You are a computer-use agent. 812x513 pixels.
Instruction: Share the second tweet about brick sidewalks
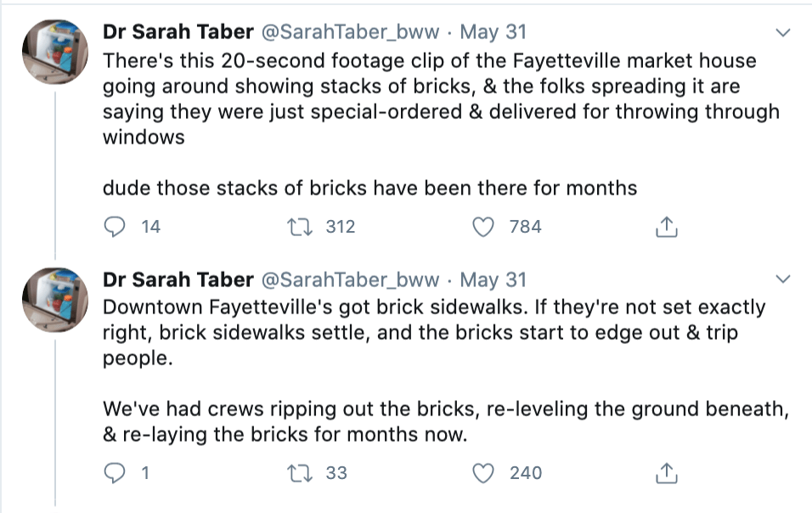coord(667,473)
